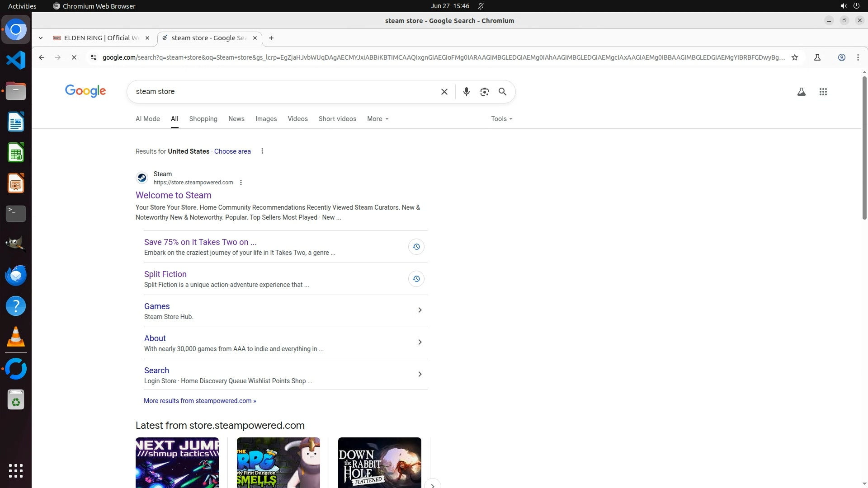Image resolution: width=868 pixels, height=488 pixels.
Task: Click the Choose area link
Action: 232,151
